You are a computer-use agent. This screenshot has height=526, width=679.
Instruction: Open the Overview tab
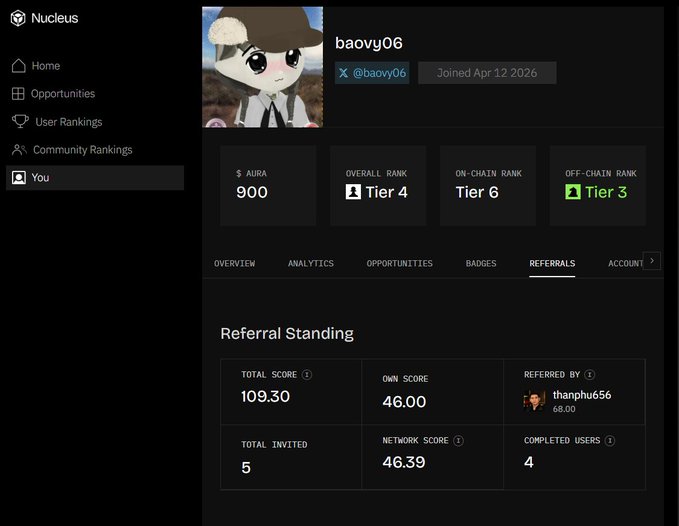[x=234, y=263]
